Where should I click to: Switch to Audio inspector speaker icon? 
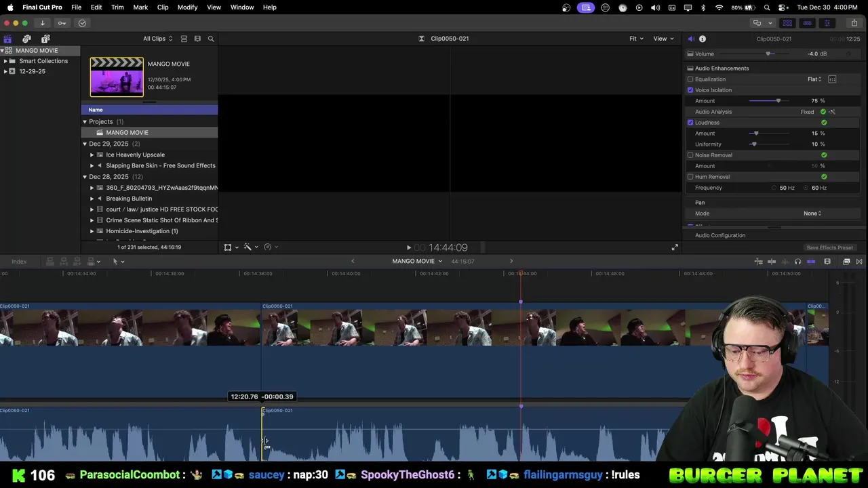tap(690, 39)
